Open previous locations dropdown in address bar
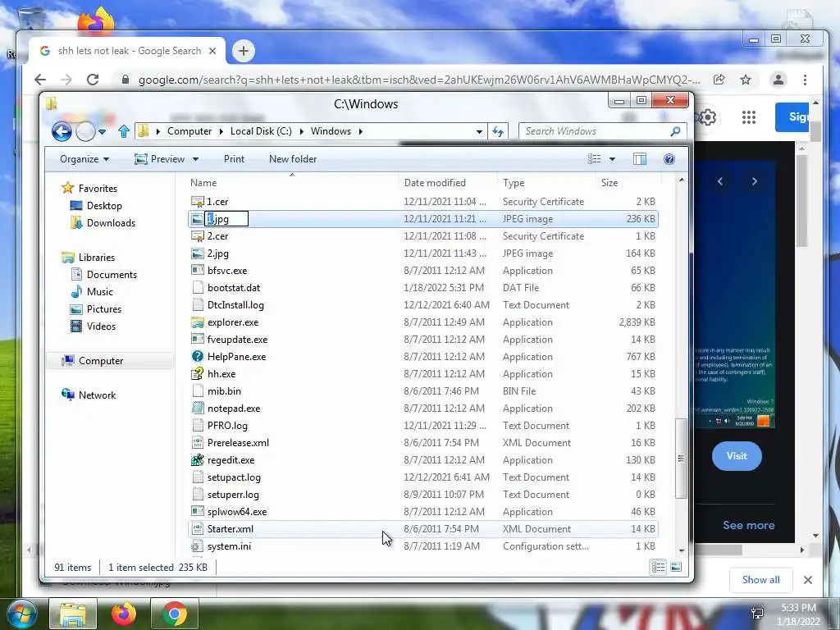840x630 pixels. point(479,131)
